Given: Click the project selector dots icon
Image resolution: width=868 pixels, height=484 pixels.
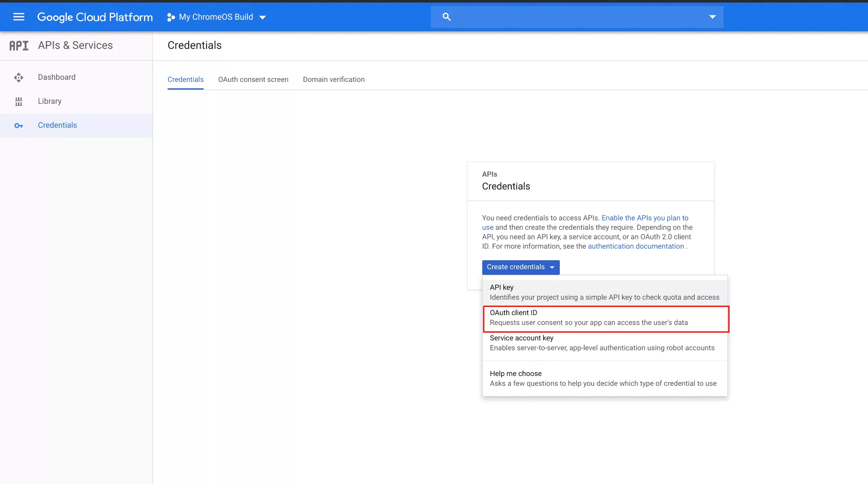Looking at the screenshot, I should tap(171, 17).
